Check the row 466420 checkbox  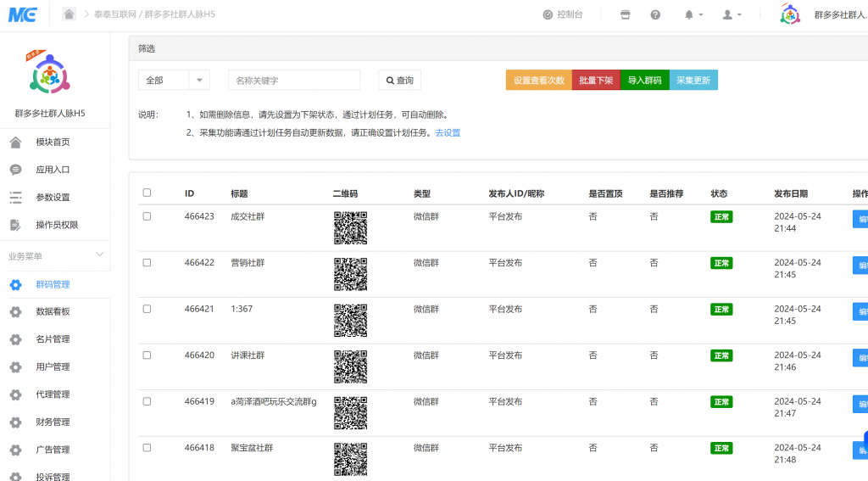click(147, 355)
